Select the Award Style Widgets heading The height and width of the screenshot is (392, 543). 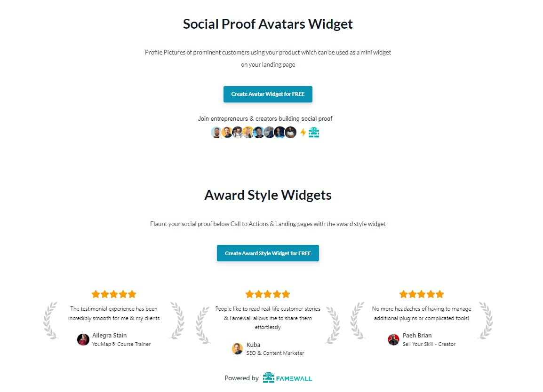pos(268,195)
